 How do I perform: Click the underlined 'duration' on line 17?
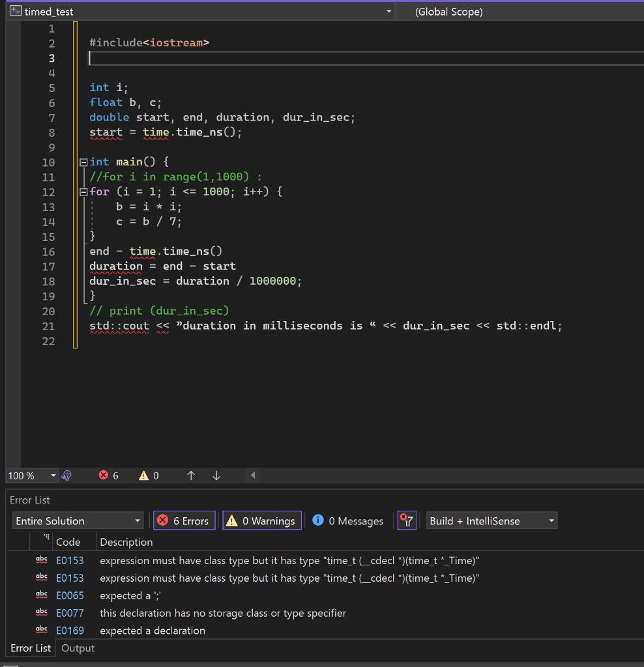[116, 266]
